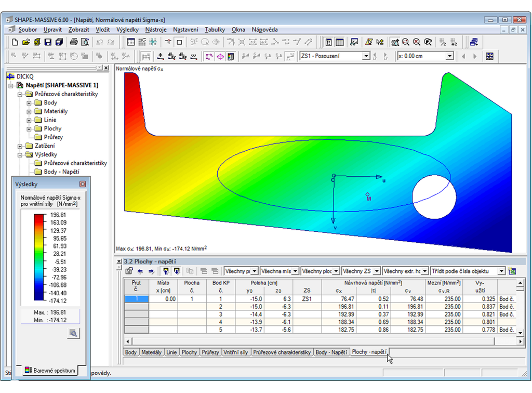Create a new file with the blank page icon
Viewport: 532px width, 393px height.
pyautogui.click(x=15, y=42)
